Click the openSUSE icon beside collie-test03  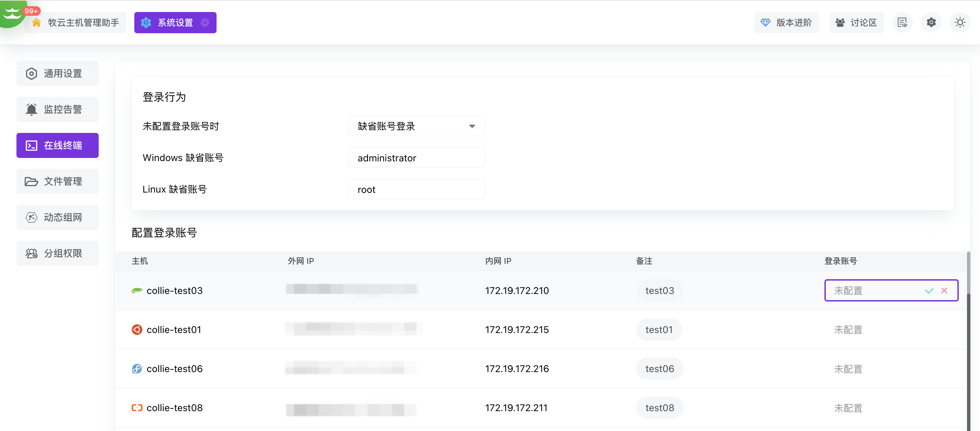point(137,291)
